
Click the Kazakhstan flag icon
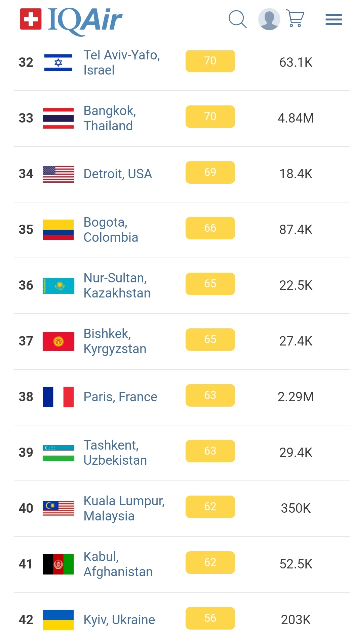click(58, 285)
